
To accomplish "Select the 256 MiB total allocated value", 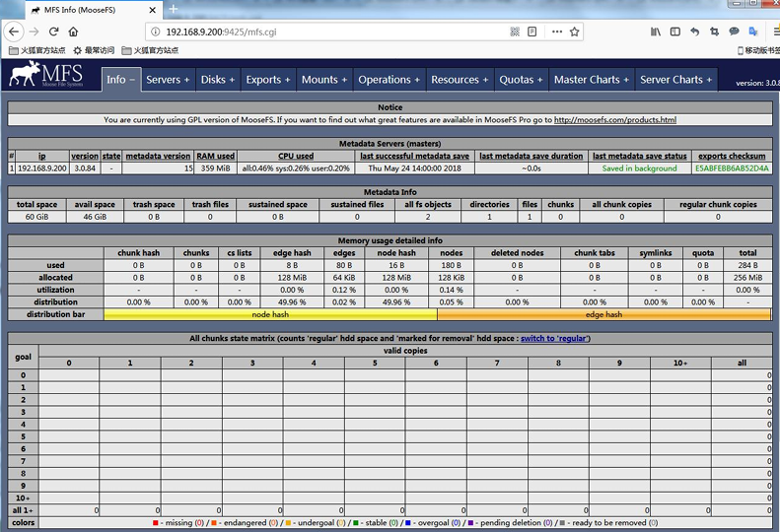I will click(x=747, y=278).
